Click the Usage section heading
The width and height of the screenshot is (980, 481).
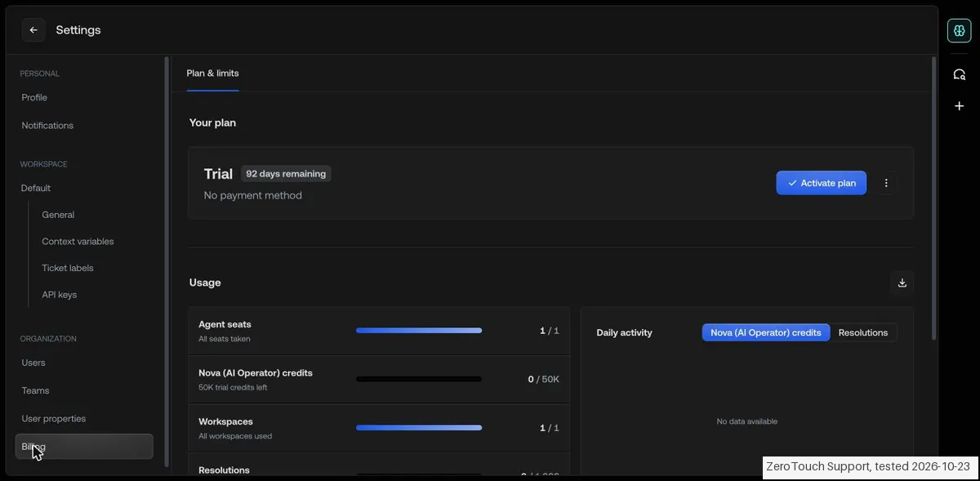(205, 283)
